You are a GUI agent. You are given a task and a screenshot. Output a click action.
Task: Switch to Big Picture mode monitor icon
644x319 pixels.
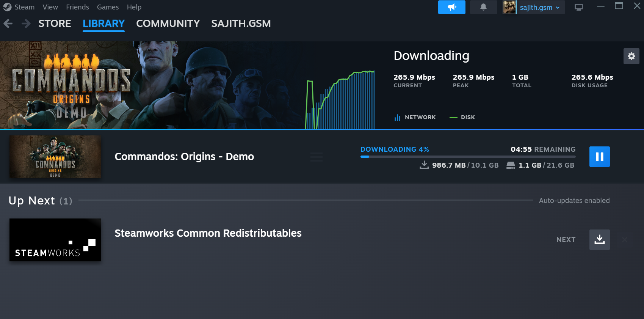[579, 7]
